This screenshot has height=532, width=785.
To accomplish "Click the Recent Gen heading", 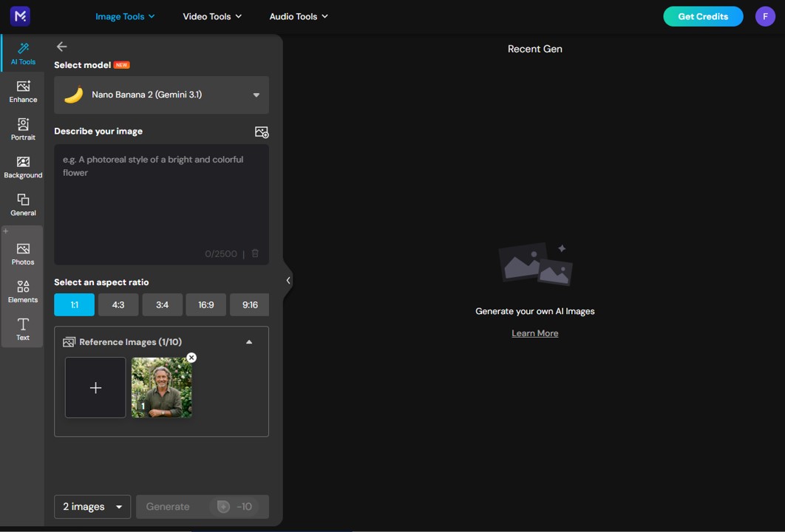I will 534,49.
